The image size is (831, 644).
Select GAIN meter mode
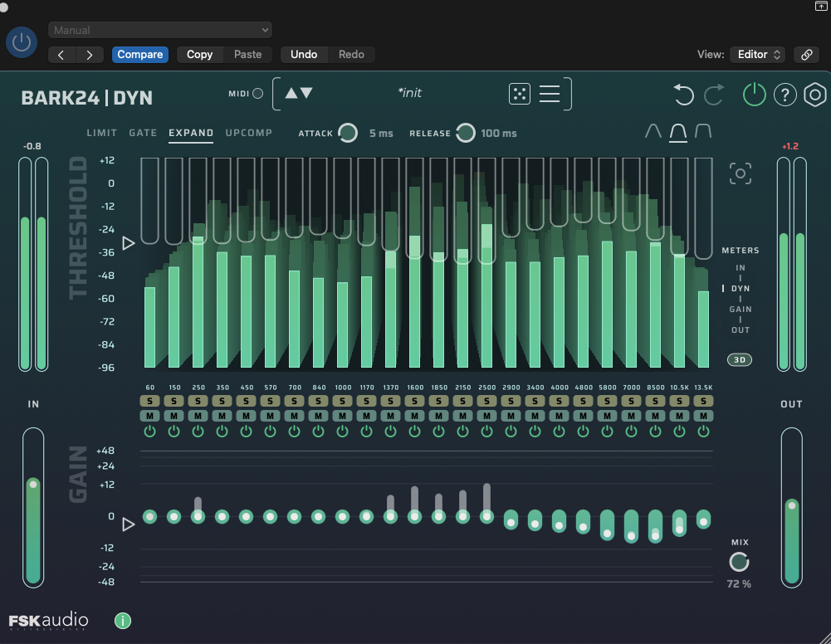(x=741, y=310)
